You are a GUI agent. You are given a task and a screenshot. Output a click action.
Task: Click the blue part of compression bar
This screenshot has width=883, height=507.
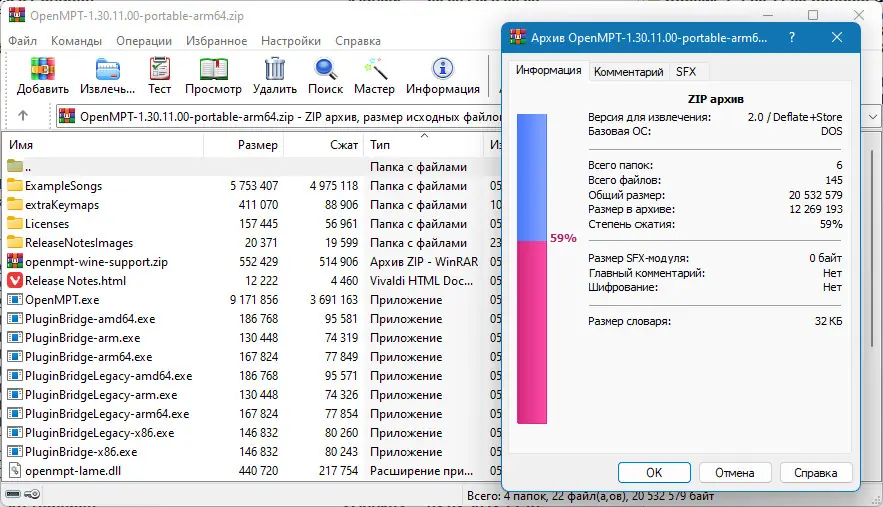tap(532, 177)
